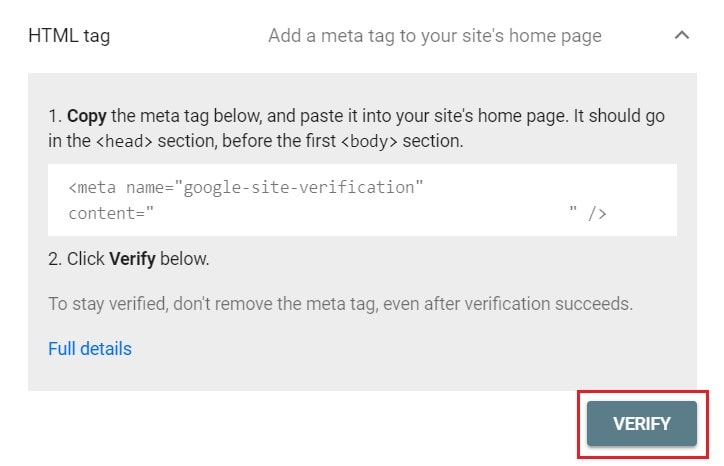This screenshot has width=724, height=466.
Task: Select the google-site-verification name value
Action: point(299,188)
